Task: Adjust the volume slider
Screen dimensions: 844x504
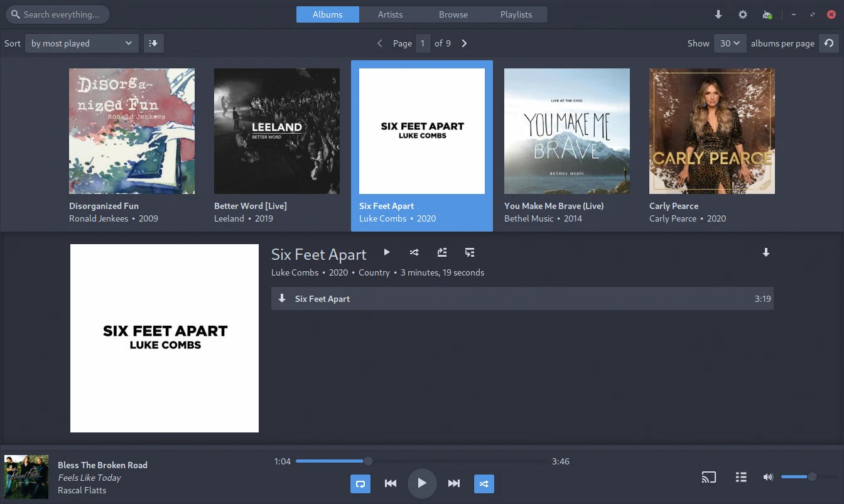Action: pos(798,477)
